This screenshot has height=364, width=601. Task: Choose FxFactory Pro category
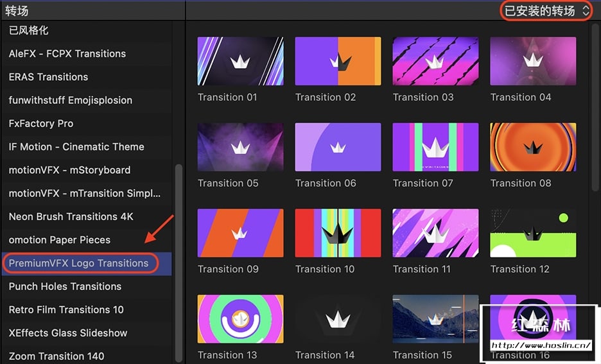(87, 124)
